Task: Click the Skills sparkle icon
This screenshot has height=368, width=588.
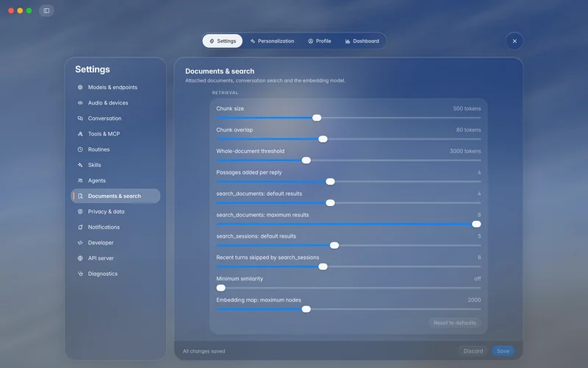Action: click(x=80, y=165)
